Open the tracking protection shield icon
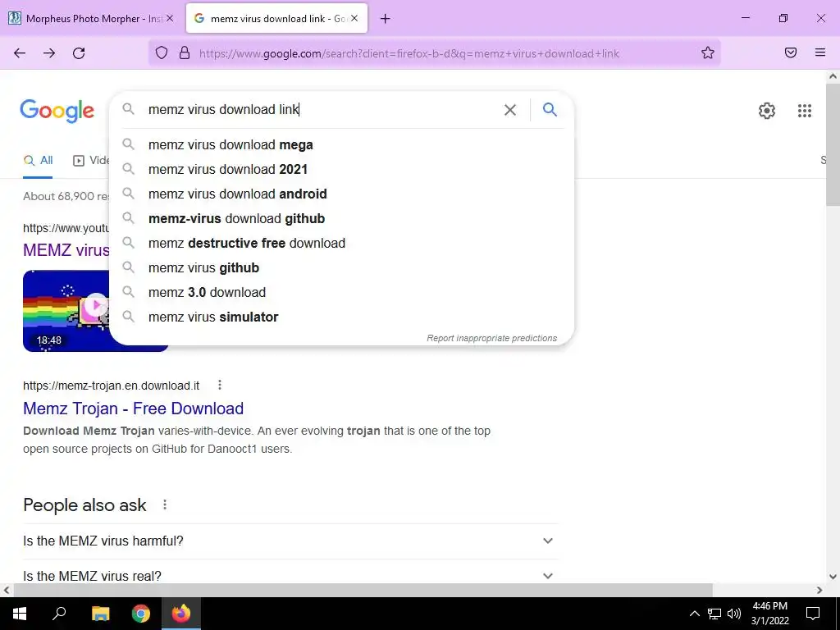Viewport: 840px width, 630px height. 162,52
